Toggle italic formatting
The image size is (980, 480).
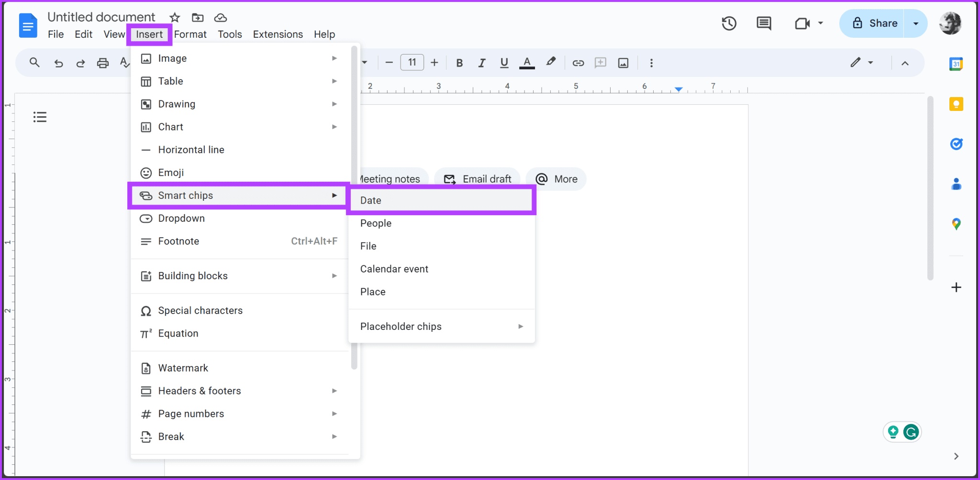click(481, 62)
